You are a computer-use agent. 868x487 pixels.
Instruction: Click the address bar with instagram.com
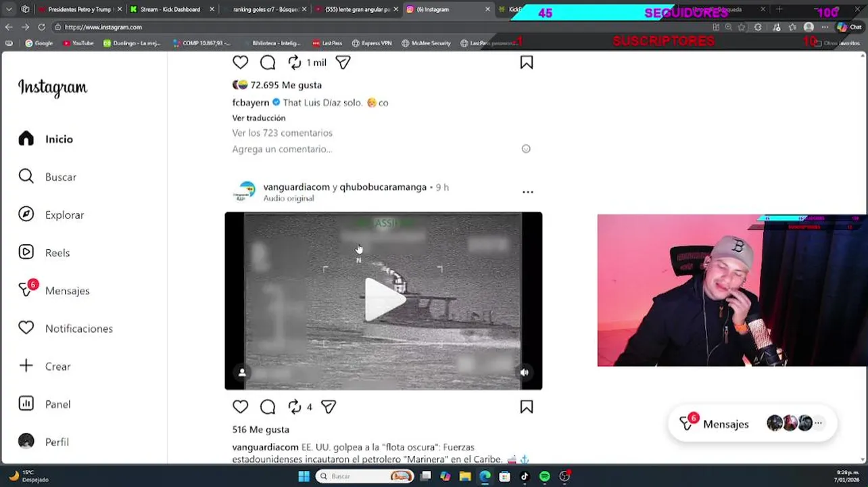(379, 27)
